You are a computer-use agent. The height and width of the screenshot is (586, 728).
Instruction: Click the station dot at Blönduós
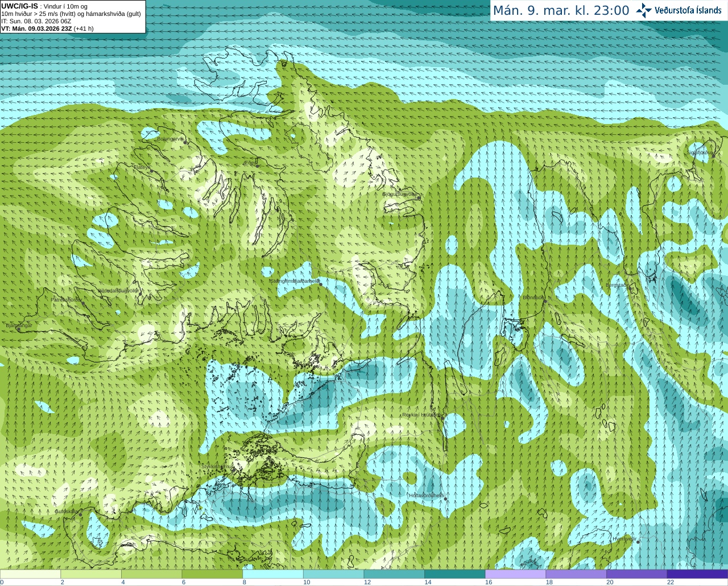click(545, 301)
